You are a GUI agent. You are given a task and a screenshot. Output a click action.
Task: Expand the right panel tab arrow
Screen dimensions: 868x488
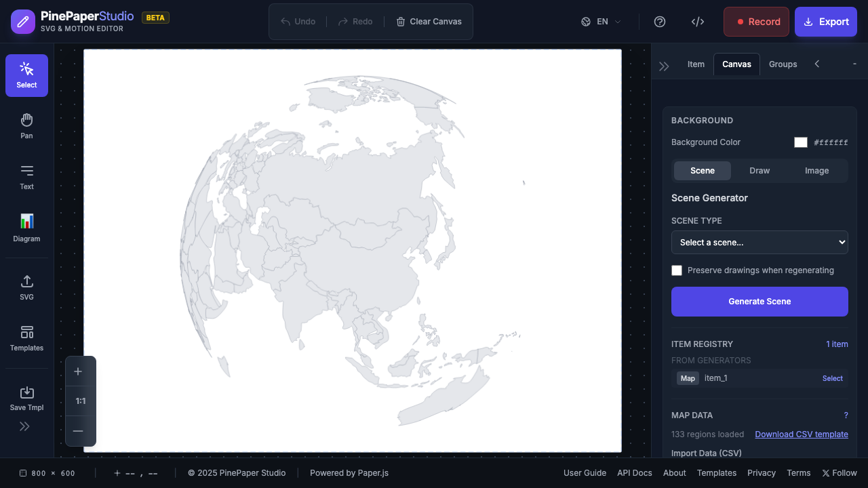tap(817, 64)
